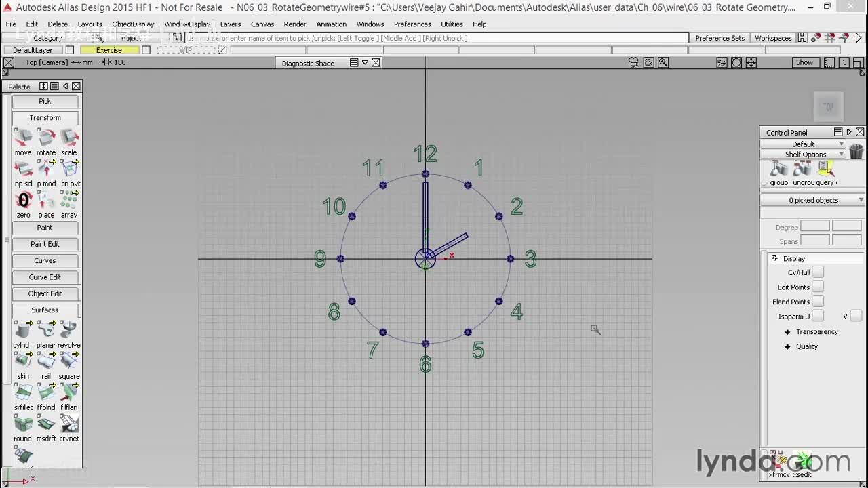
Task: Expand the Transparency section
Action: coord(787,332)
